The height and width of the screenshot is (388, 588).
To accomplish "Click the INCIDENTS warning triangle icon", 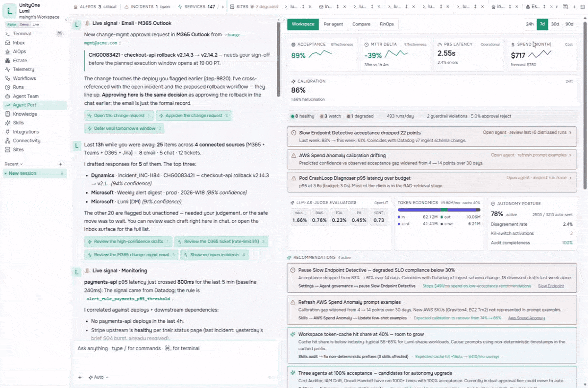I will [x=127, y=7].
